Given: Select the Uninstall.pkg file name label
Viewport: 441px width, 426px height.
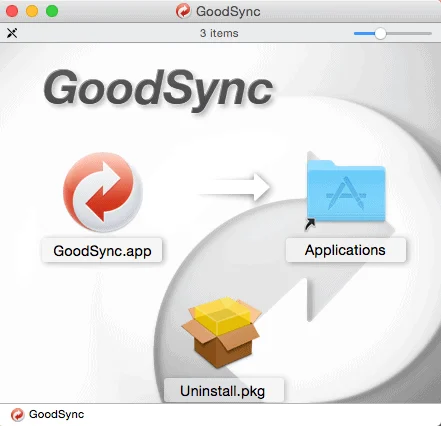Looking at the screenshot, I should point(223,391).
